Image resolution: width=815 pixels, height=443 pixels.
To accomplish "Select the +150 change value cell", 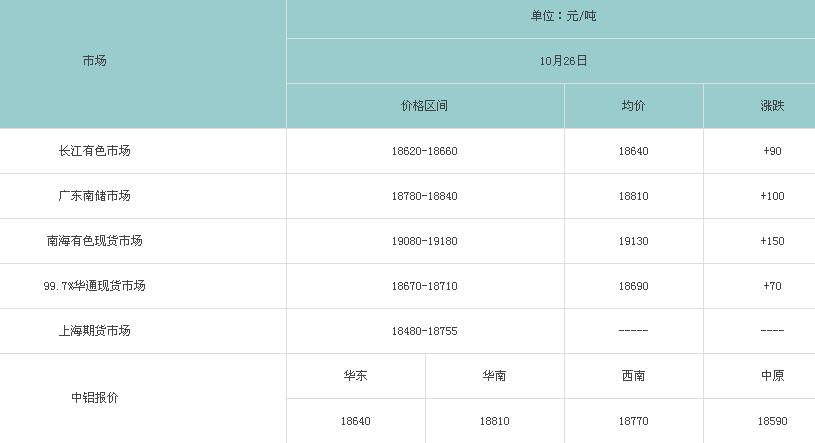I will [x=771, y=241].
